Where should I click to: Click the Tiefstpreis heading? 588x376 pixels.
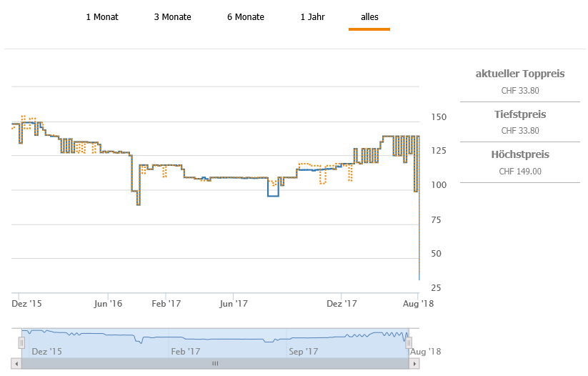(520, 114)
